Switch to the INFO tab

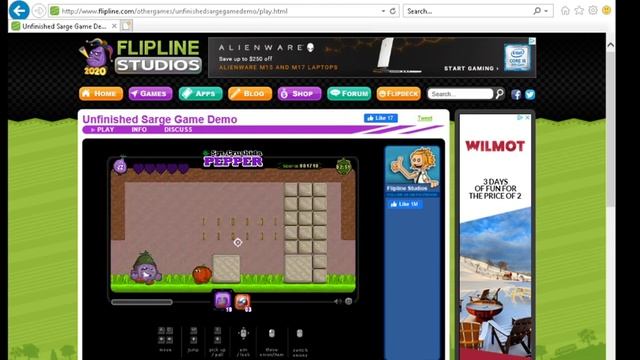pyautogui.click(x=139, y=129)
